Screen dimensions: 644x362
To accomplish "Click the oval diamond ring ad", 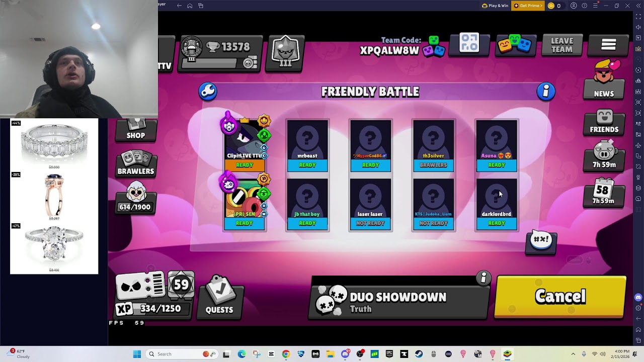I will coord(54,248).
